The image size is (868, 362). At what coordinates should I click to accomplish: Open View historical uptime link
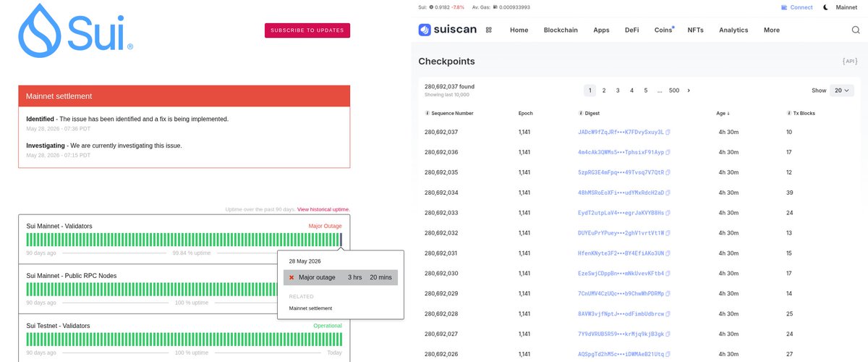click(x=323, y=209)
